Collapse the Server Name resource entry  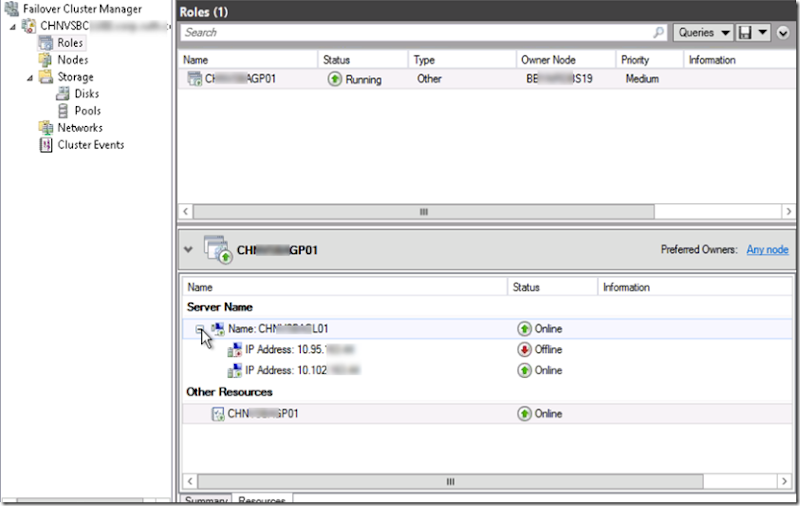click(200, 329)
